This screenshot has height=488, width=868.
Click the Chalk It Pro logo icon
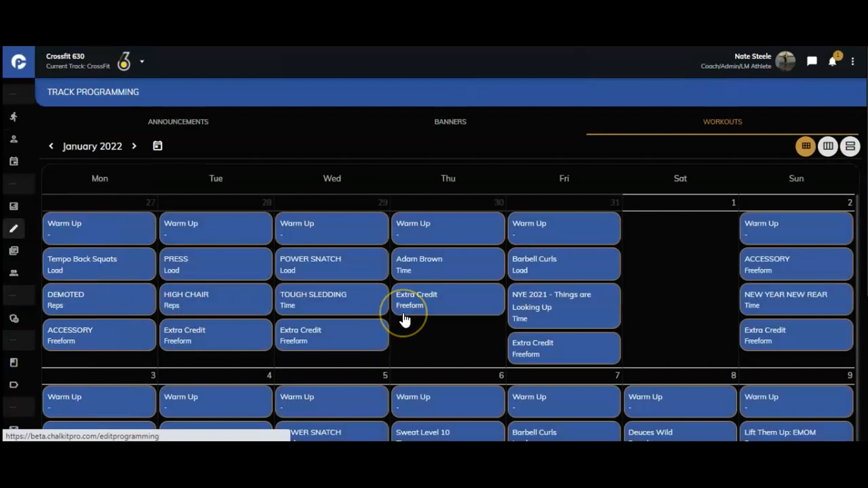19,62
